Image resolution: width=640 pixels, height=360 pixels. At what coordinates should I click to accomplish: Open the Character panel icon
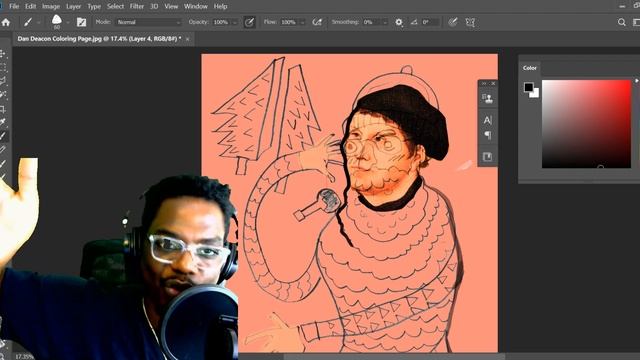pos(487,120)
